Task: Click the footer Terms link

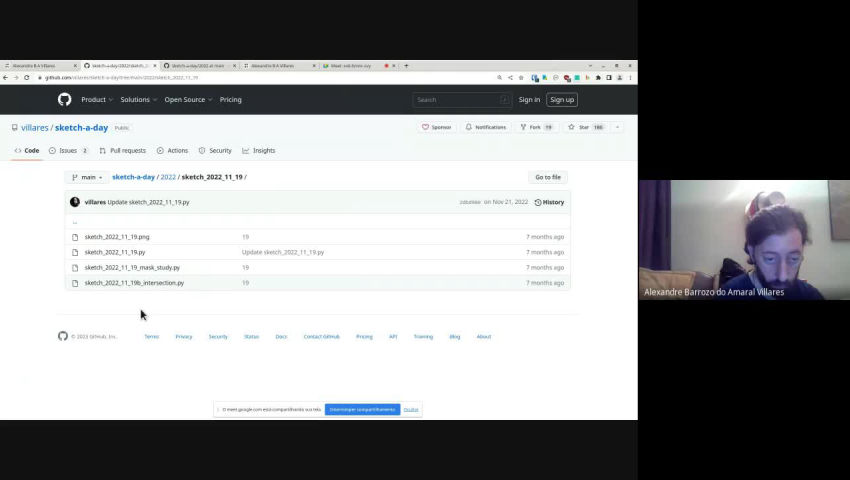Action: coord(152,337)
